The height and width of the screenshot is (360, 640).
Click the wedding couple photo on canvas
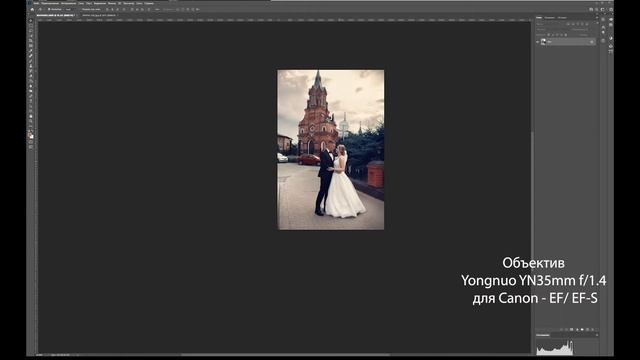[331, 149]
